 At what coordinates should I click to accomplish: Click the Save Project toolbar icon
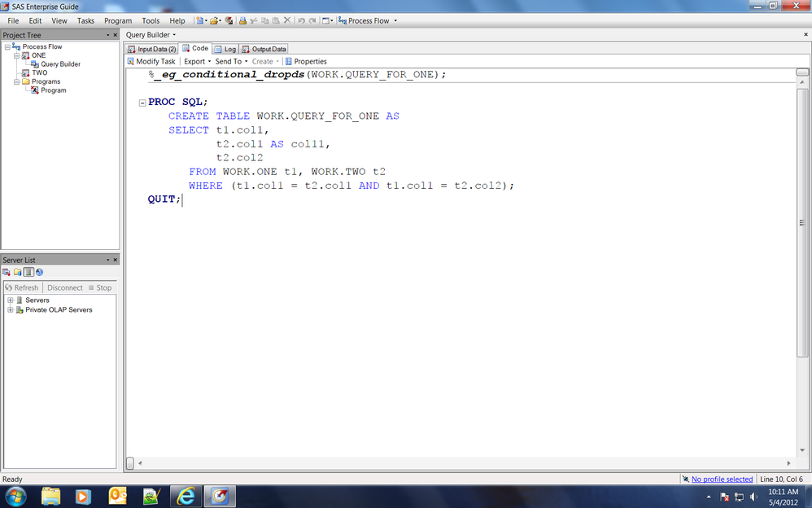[x=229, y=20]
